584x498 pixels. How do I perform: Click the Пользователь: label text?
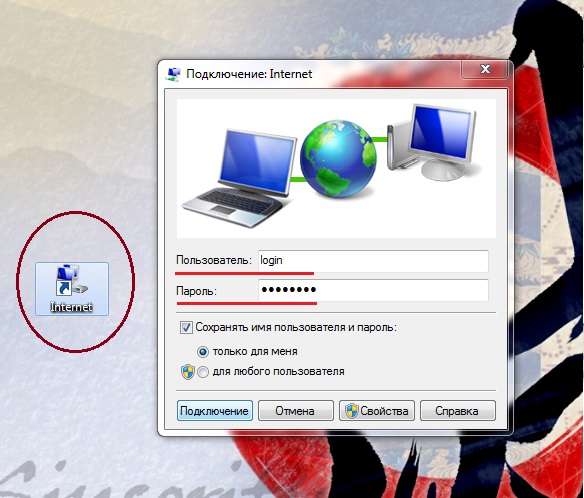click(x=214, y=260)
